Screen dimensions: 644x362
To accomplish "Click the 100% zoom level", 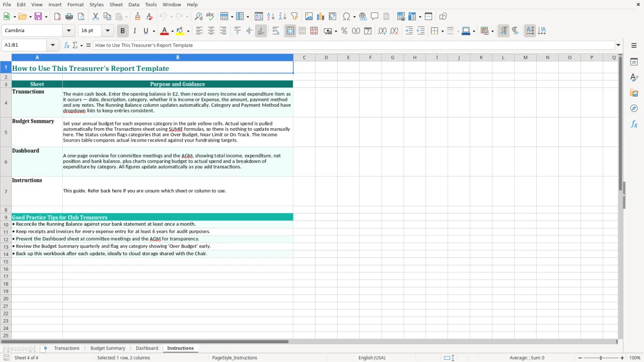I will (635, 358).
